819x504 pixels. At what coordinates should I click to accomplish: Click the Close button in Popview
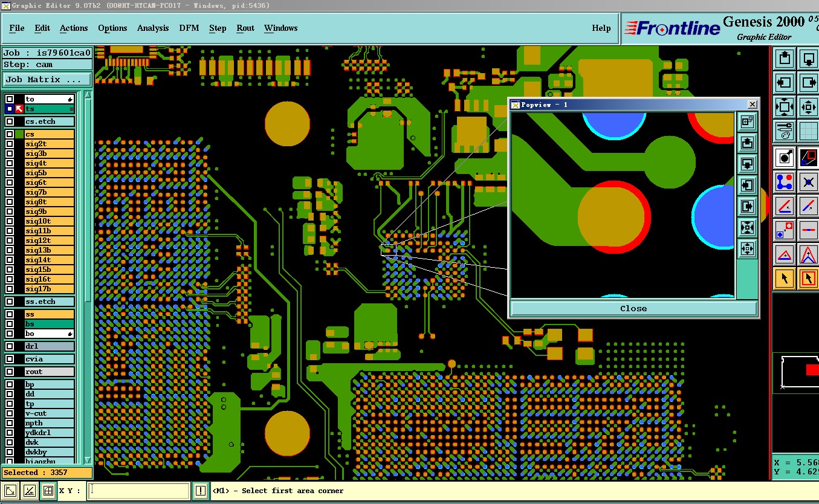633,308
